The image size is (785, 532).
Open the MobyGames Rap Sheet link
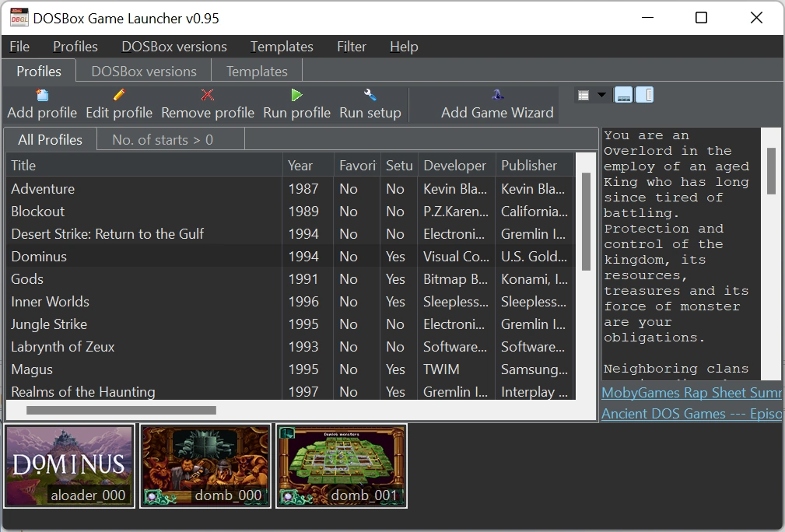[x=692, y=393]
